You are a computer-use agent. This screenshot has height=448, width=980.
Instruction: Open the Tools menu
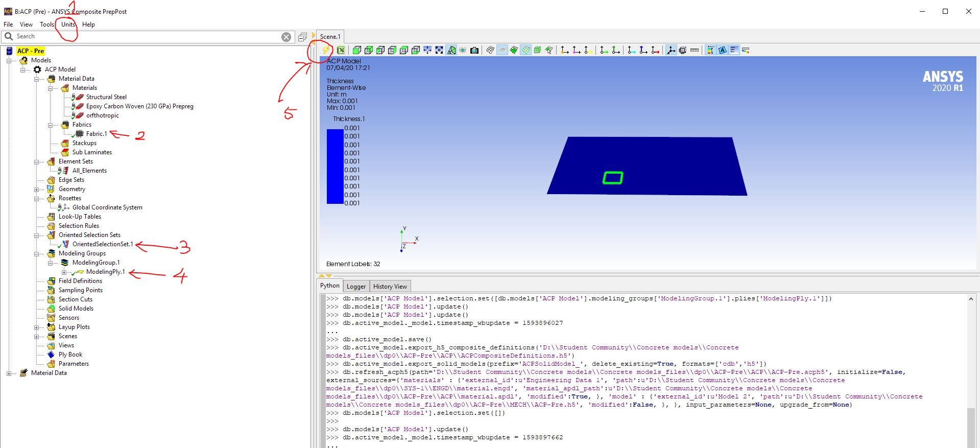(x=47, y=24)
